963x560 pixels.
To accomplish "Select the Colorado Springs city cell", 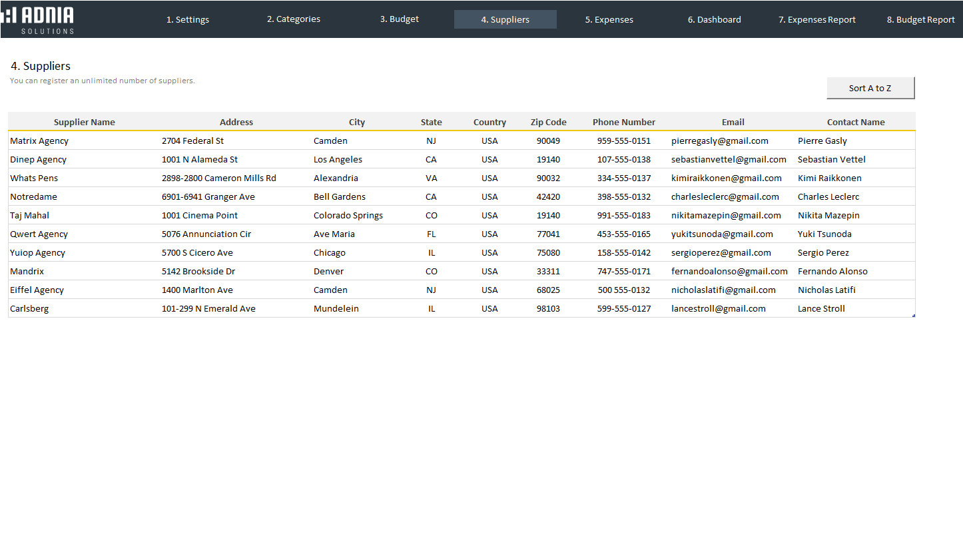I will tap(348, 215).
